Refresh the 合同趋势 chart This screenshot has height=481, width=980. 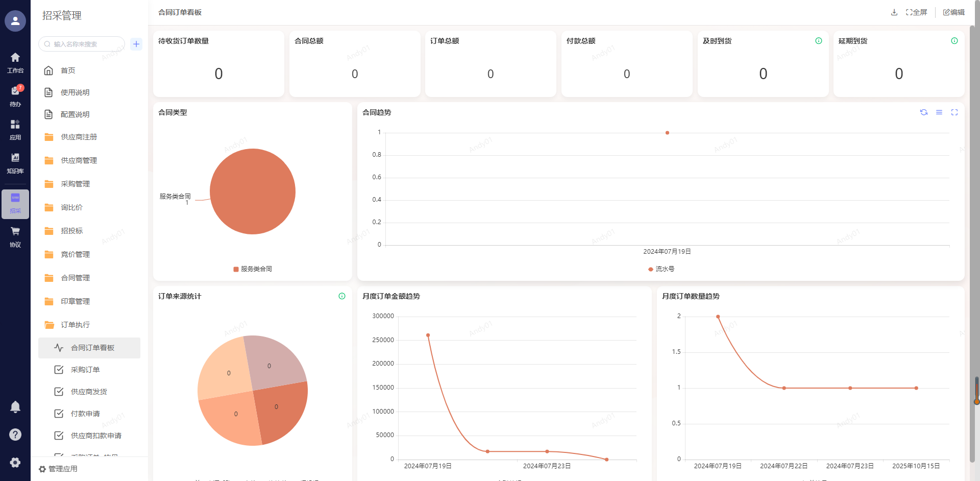pos(924,112)
